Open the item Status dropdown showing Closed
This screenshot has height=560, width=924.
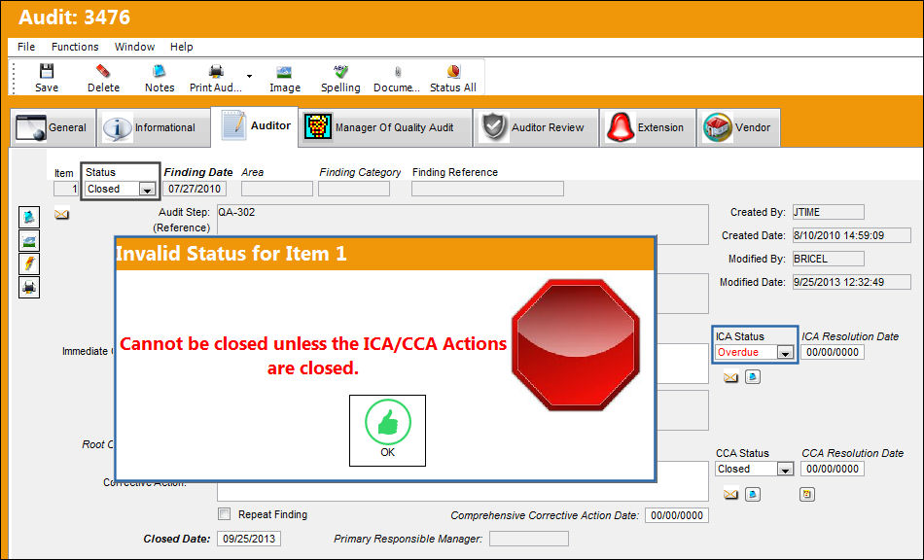coord(147,189)
